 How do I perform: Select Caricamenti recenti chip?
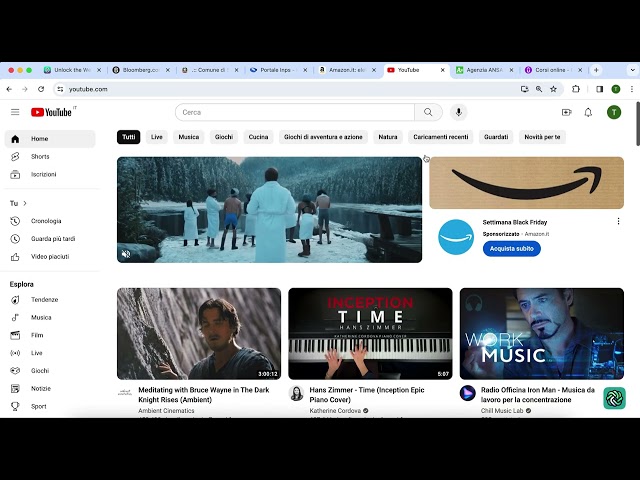[x=440, y=137]
